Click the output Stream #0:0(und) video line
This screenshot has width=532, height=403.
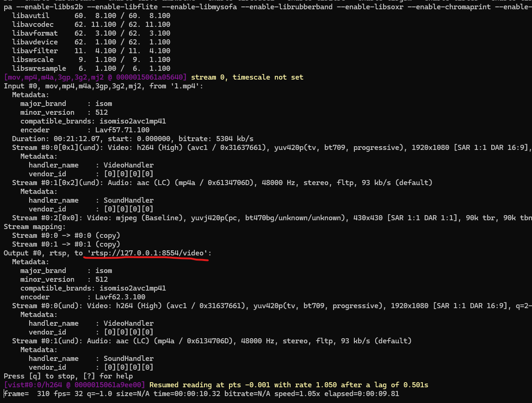(x=272, y=306)
